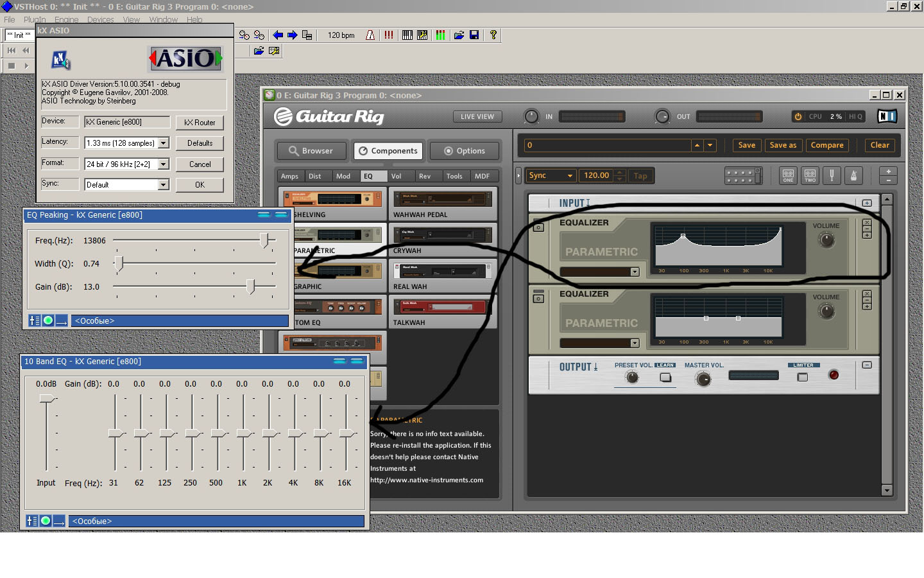924x578 pixels.
Task: Click the Freq.(Hz) slider thumb in EQ Peaking
Action: tap(264, 240)
